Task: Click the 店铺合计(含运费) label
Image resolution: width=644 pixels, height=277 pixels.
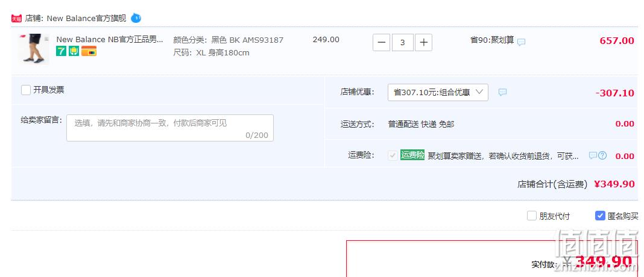Action: point(552,184)
